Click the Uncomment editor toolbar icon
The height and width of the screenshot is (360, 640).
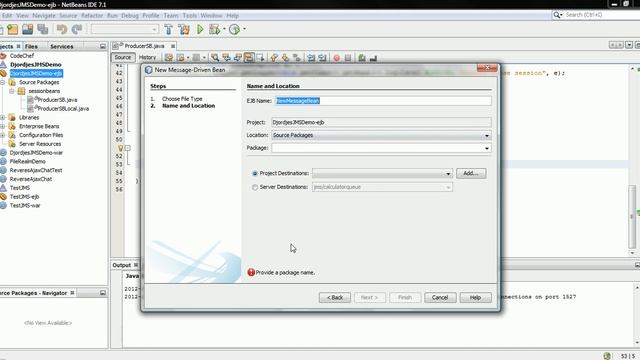[x=373, y=58]
